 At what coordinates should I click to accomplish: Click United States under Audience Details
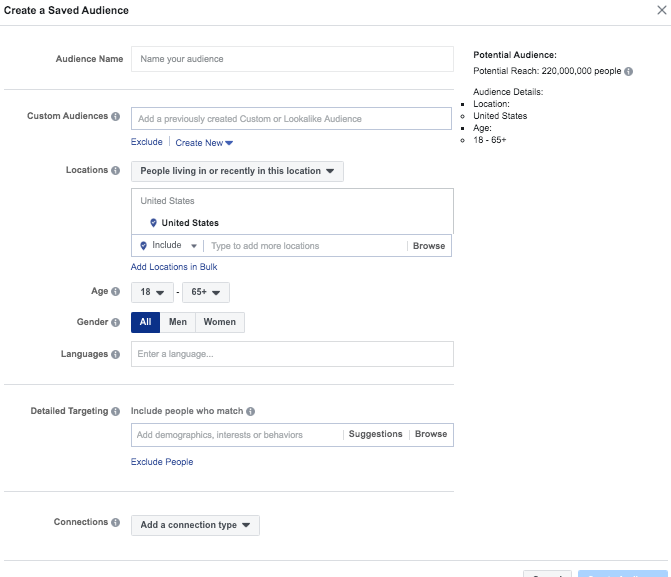[500, 116]
